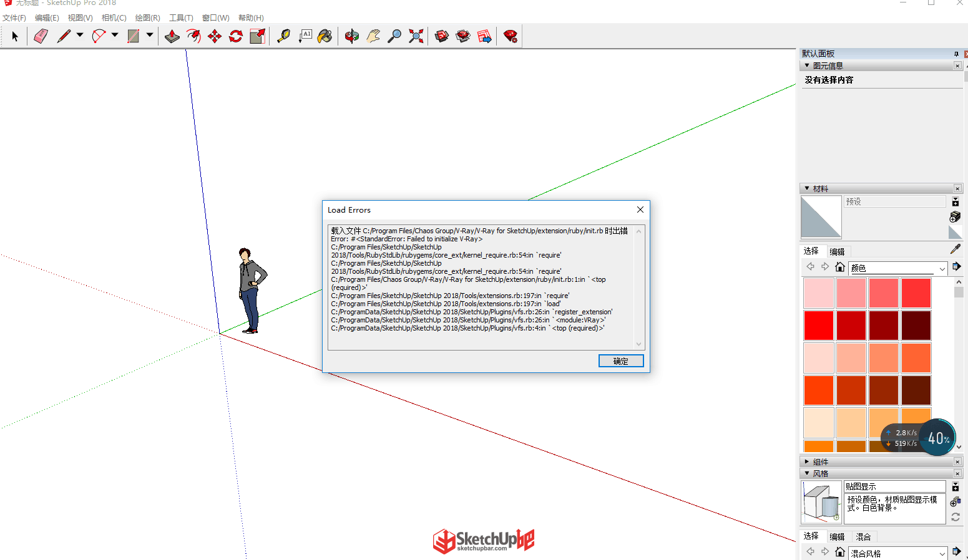
Task: Pick the bright orange-red color swatch
Action: (x=819, y=390)
